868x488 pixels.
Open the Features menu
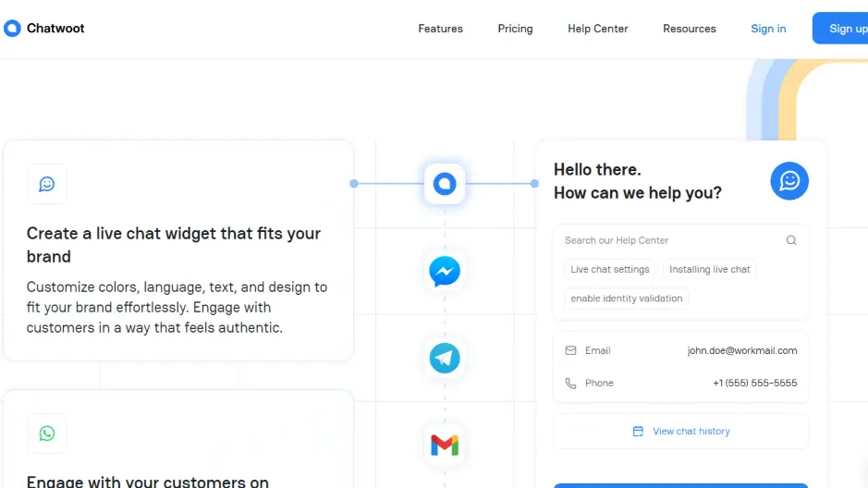click(440, 29)
